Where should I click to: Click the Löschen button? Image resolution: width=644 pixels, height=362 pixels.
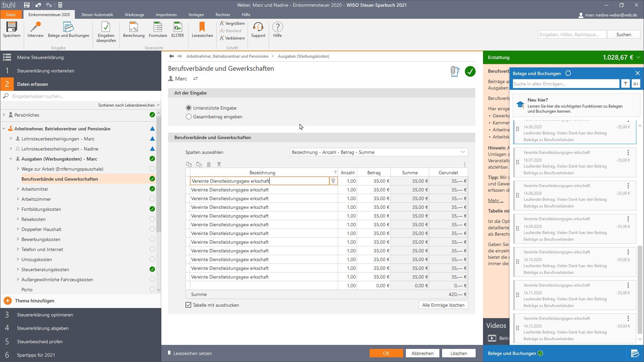coord(459,353)
